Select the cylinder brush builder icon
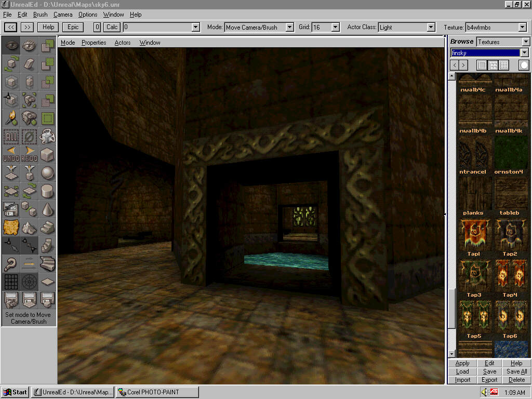 click(x=47, y=191)
